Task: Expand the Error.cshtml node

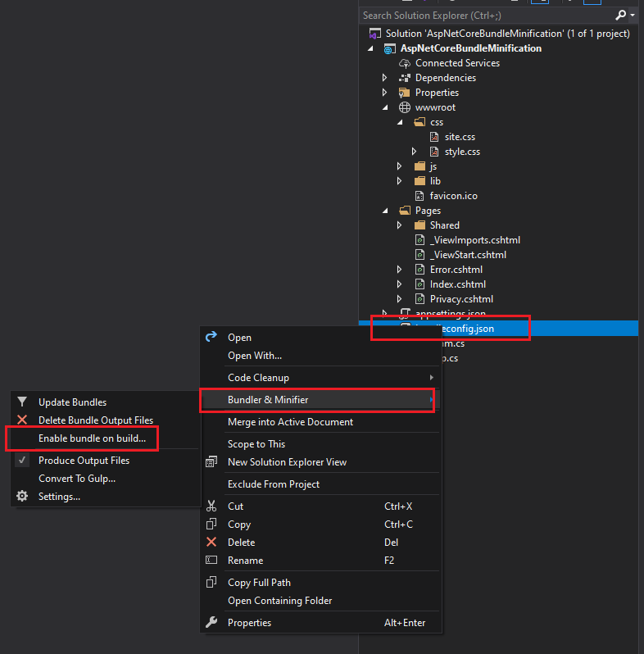Action: pos(399,270)
